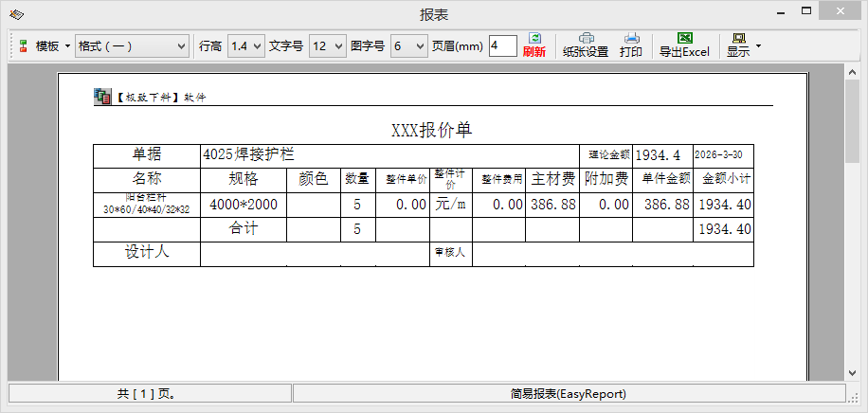868x413 pixels.
Task: Click the 显示 display icon
Action: [x=737, y=45]
